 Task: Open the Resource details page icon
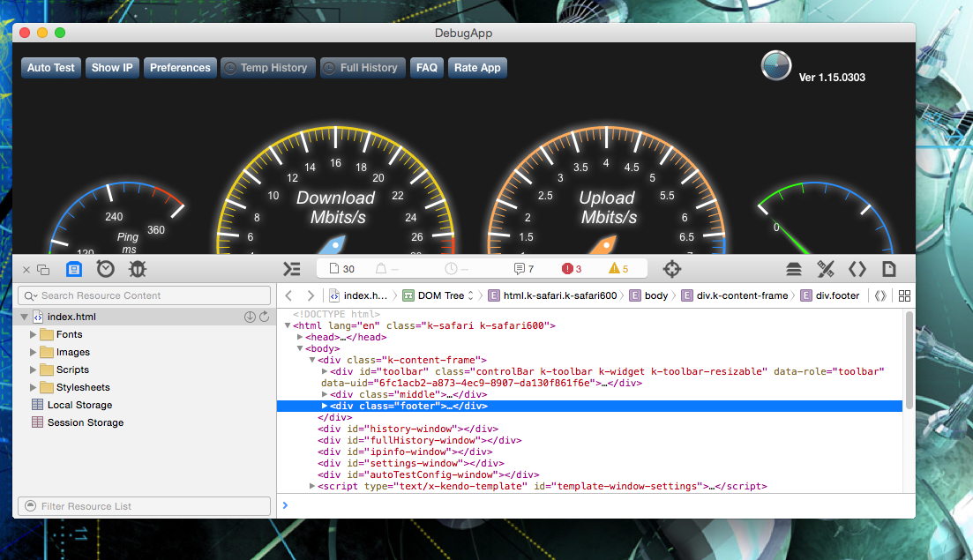click(x=889, y=269)
